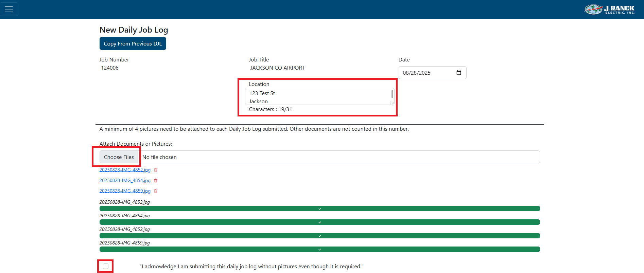Click the checkmark on IMG_4854 upload bar

(x=319, y=222)
